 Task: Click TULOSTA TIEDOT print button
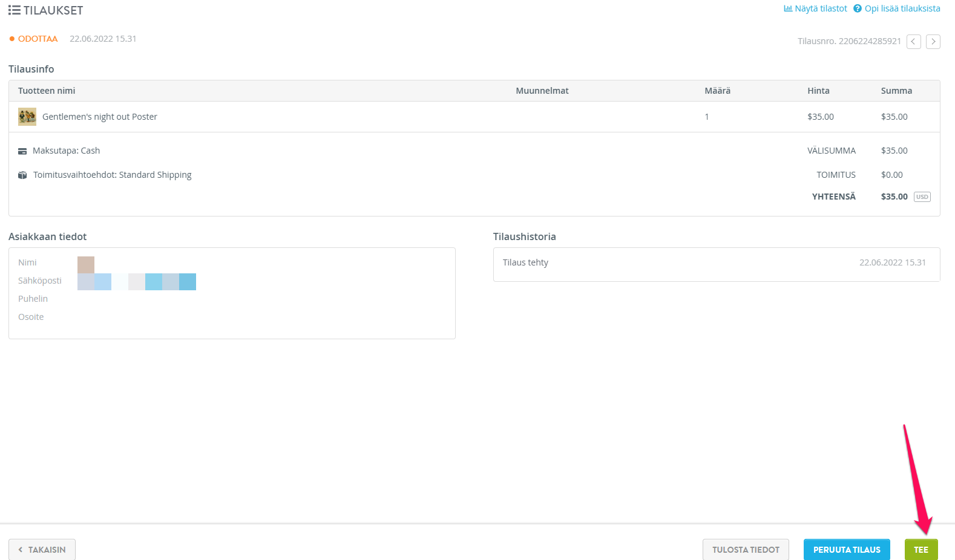746,550
